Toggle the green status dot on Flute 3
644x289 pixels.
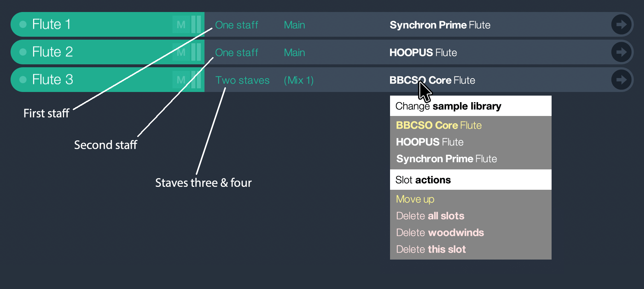point(23,80)
